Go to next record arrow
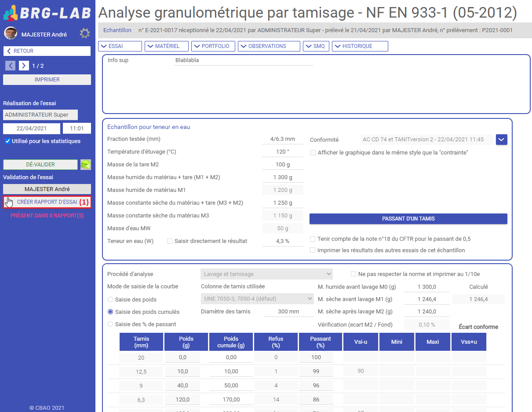The width and height of the screenshot is (532, 412). (24, 66)
